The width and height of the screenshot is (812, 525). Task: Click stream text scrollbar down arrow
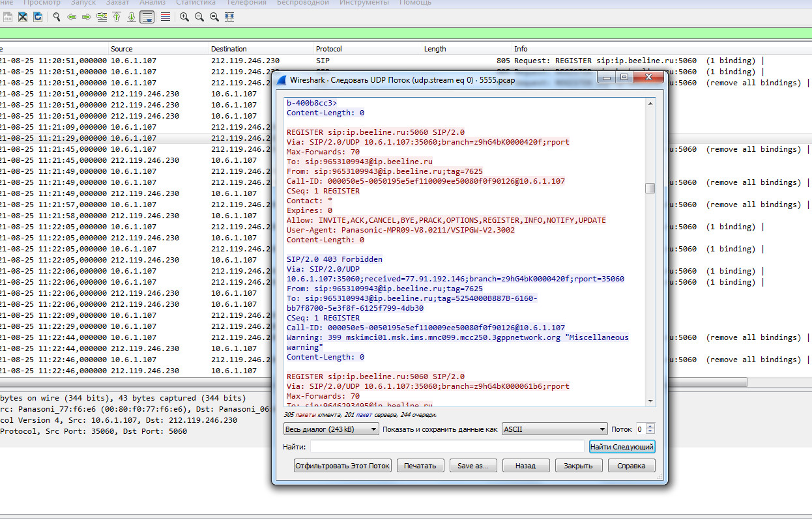pos(650,401)
